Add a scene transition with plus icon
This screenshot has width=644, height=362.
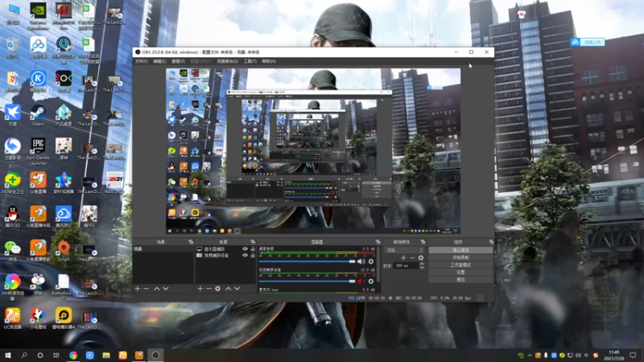pyautogui.click(x=403, y=257)
